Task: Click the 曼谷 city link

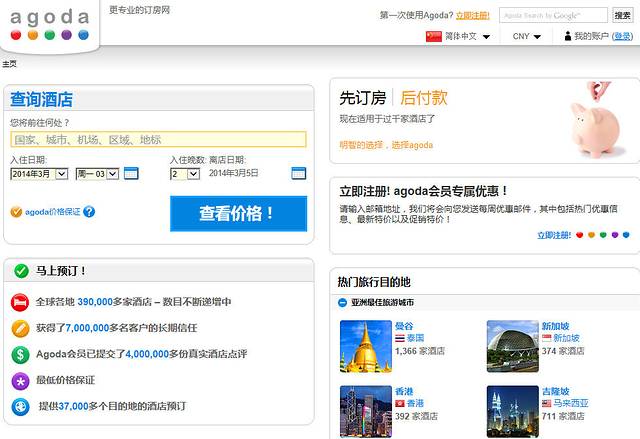Action: pyautogui.click(x=404, y=326)
